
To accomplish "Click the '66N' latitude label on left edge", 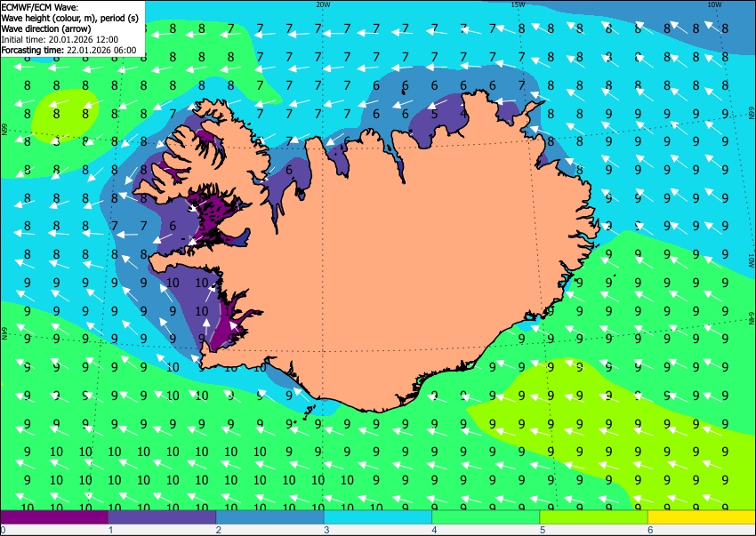I will point(4,129).
